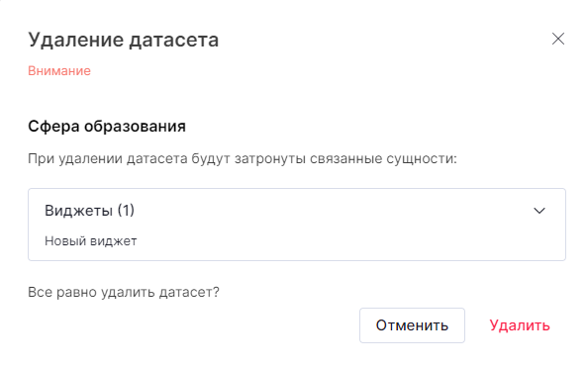The width and height of the screenshot is (588, 367).
Task: Toggle the downward chevron in Виджеты panel
Action: click(x=539, y=211)
